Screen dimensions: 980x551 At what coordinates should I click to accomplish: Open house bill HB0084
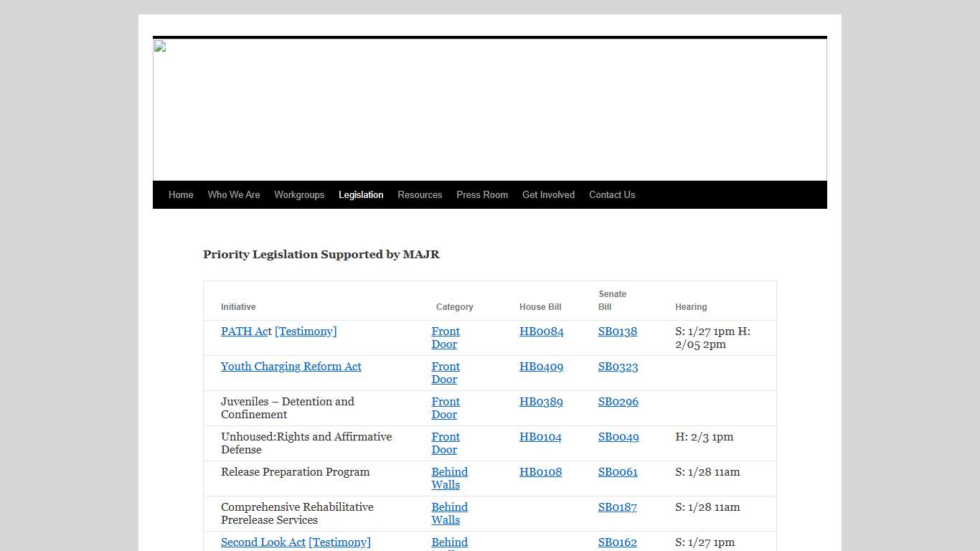click(x=541, y=331)
